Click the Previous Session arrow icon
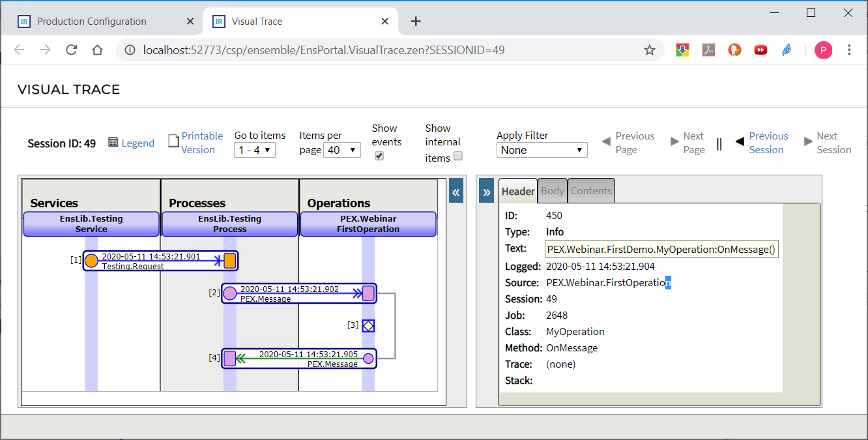 pyautogui.click(x=740, y=141)
